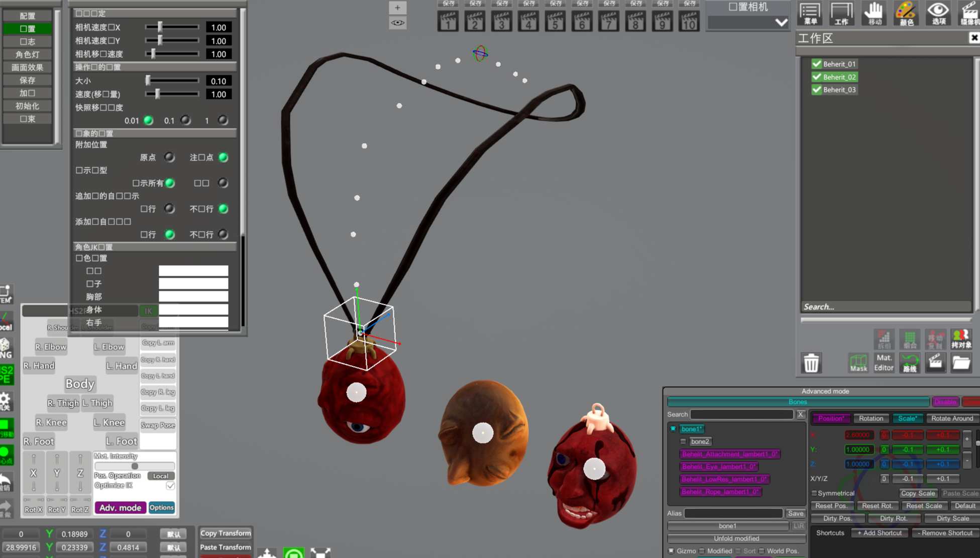This screenshot has height=558, width=980.
Task: Click the Reset Pos. button
Action: (831, 506)
